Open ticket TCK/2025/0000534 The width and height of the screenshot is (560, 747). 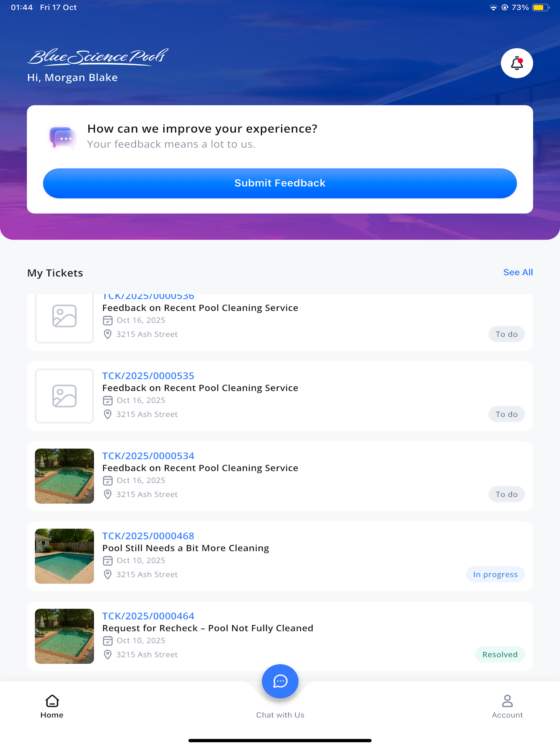click(x=280, y=476)
